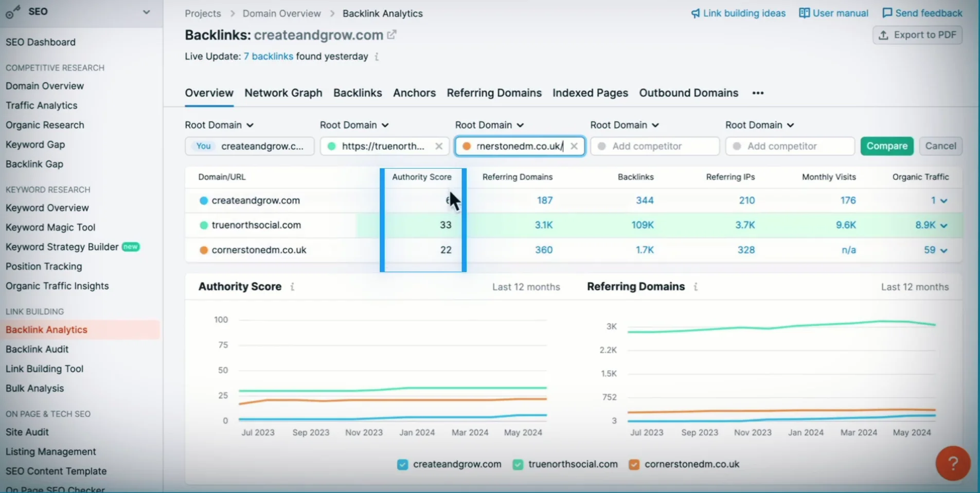Go to Domain Overview breadcrumb
The width and height of the screenshot is (980, 493).
coord(281,13)
